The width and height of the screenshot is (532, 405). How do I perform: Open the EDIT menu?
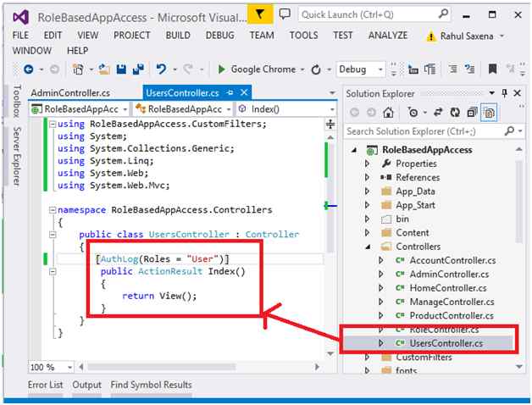[53, 36]
